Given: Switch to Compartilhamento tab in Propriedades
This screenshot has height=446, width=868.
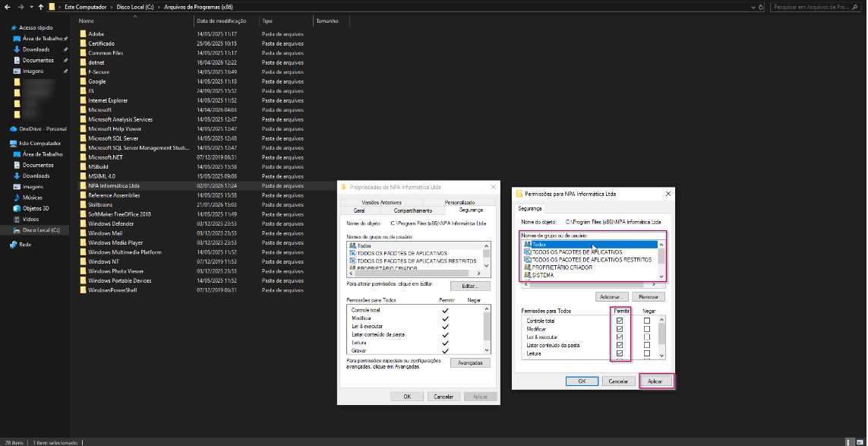Looking at the screenshot, I should 412,210.
